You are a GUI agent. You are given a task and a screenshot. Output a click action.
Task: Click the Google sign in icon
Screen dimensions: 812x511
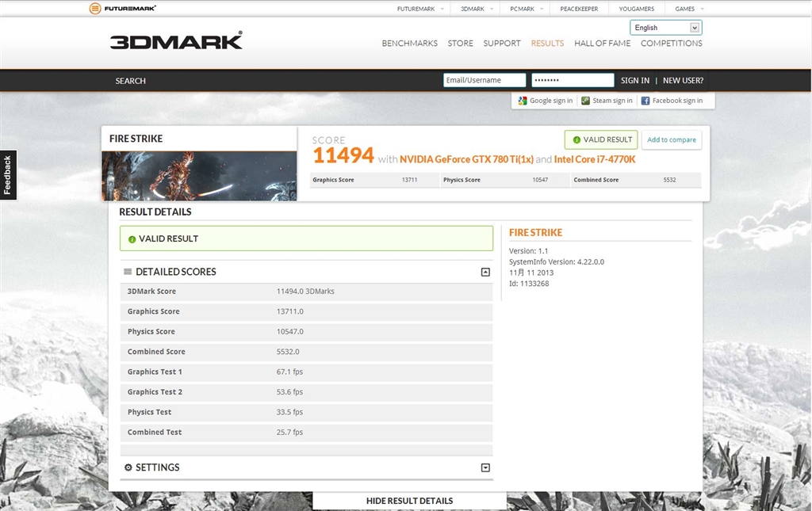(x=523, y=101)
